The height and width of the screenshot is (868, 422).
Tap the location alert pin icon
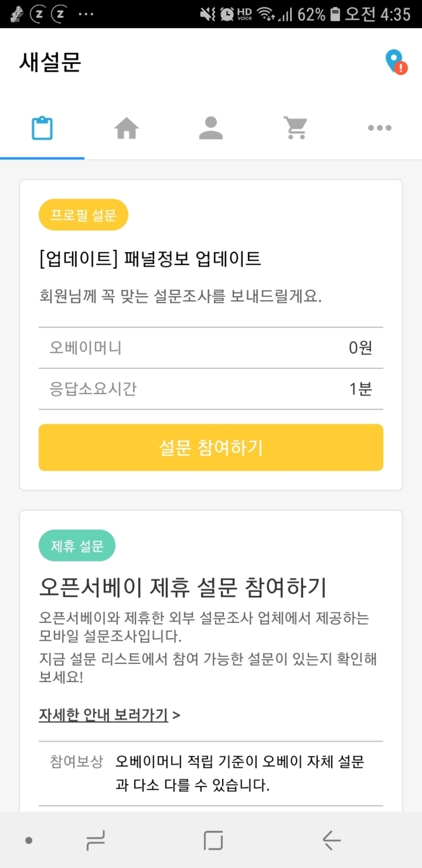click(396, 62)
